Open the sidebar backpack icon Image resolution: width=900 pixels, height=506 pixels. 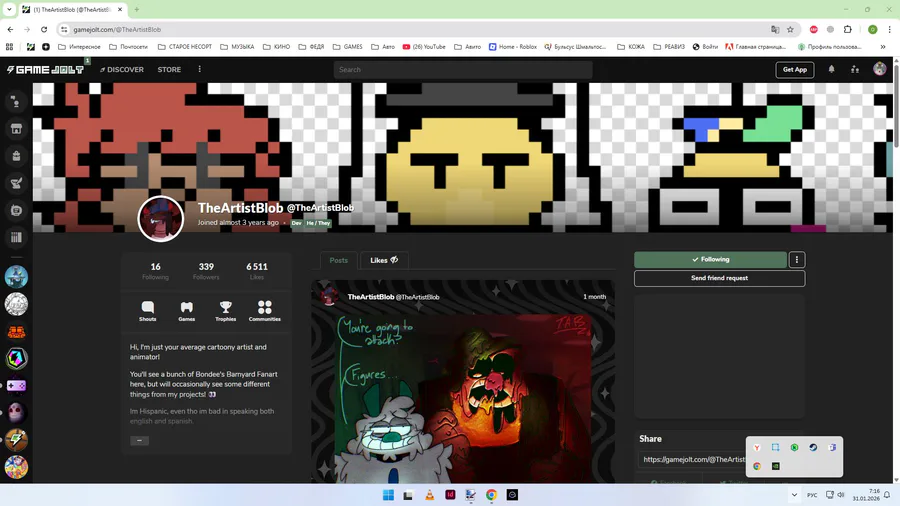click(16, 156)
